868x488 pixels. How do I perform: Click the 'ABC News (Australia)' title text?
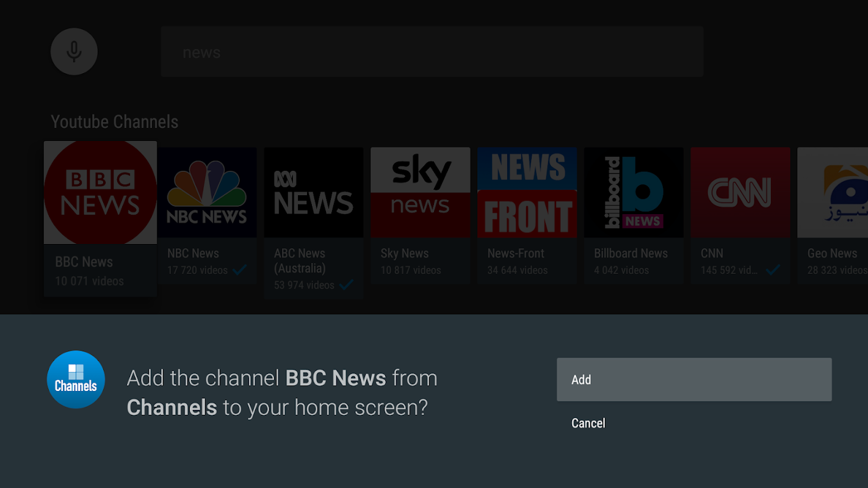300,260
